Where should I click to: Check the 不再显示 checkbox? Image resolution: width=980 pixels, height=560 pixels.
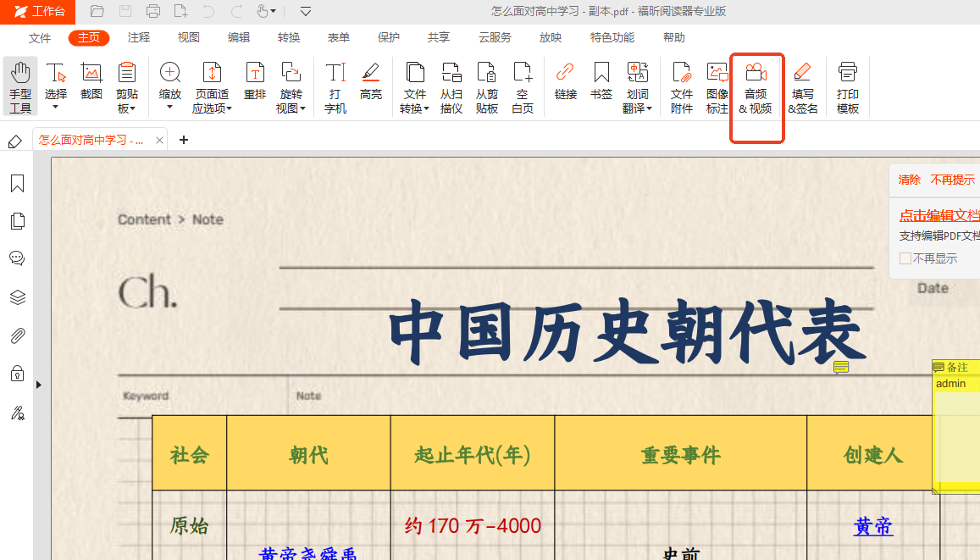(x=905, y=258)
